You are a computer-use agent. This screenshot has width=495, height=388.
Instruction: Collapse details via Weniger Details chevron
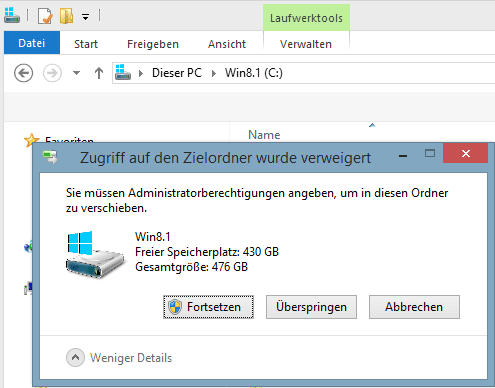coord(75,358)
